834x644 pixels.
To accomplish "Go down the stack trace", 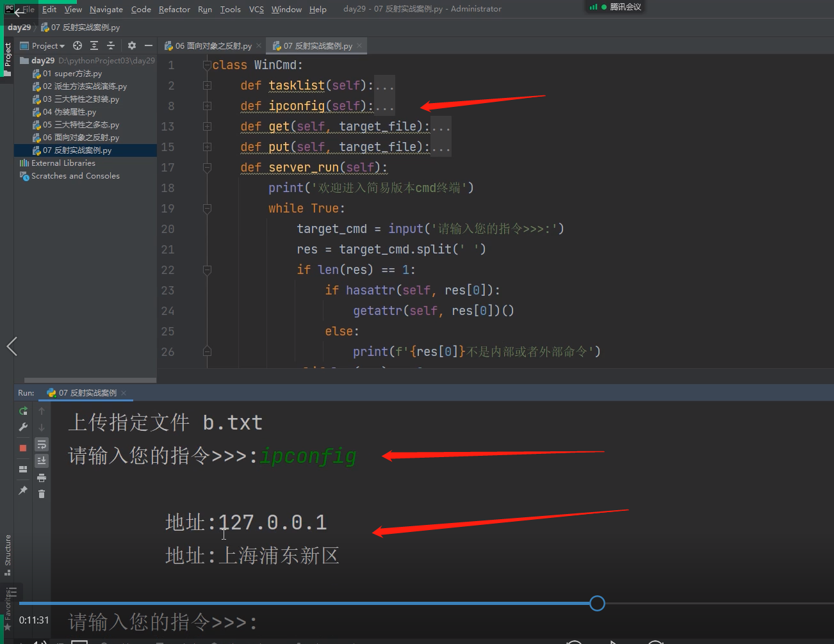I will click(42, 427).
